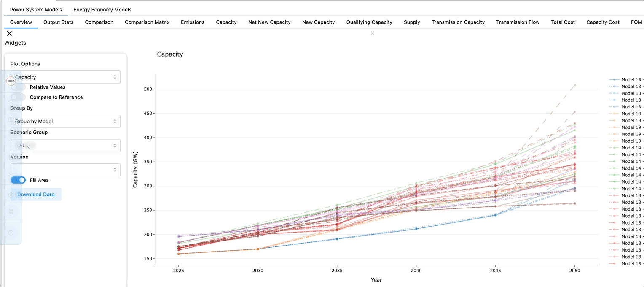The width and height of the screenshot is (644, 287).
Task: Enable the Relative Values switch
Action: tap(18, 87)
